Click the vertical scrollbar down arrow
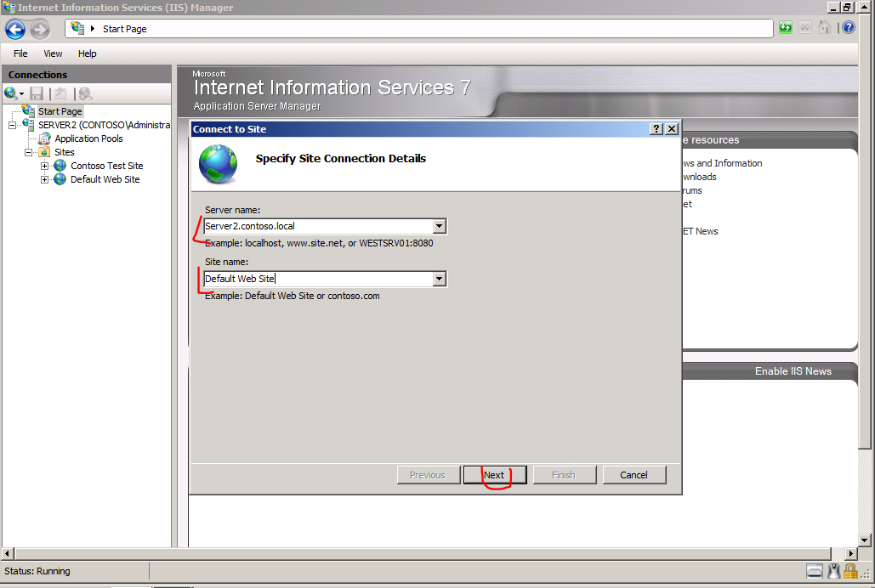Image resolution: width=875 pixels, height=588 pixels. [865, 540]
